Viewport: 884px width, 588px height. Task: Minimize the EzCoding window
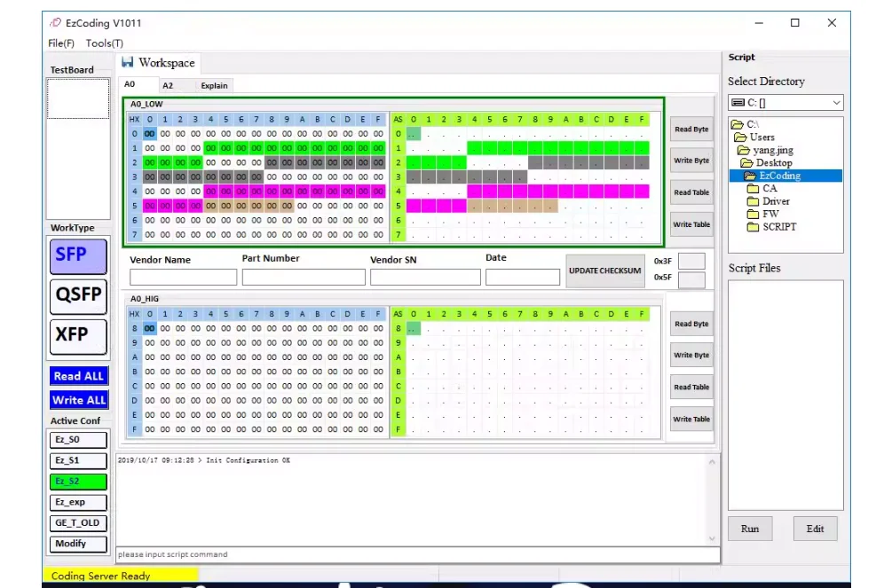click(759, 22)
